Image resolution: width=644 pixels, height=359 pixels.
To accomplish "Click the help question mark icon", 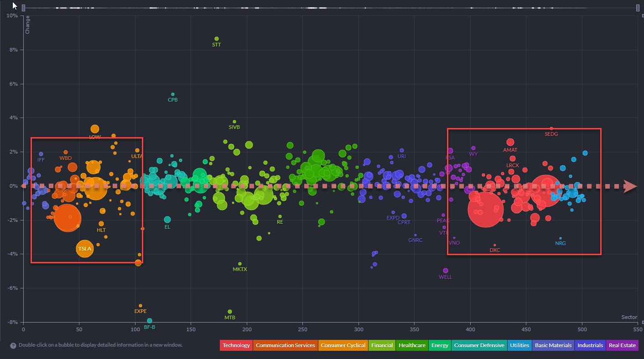I will pos(13,345).
